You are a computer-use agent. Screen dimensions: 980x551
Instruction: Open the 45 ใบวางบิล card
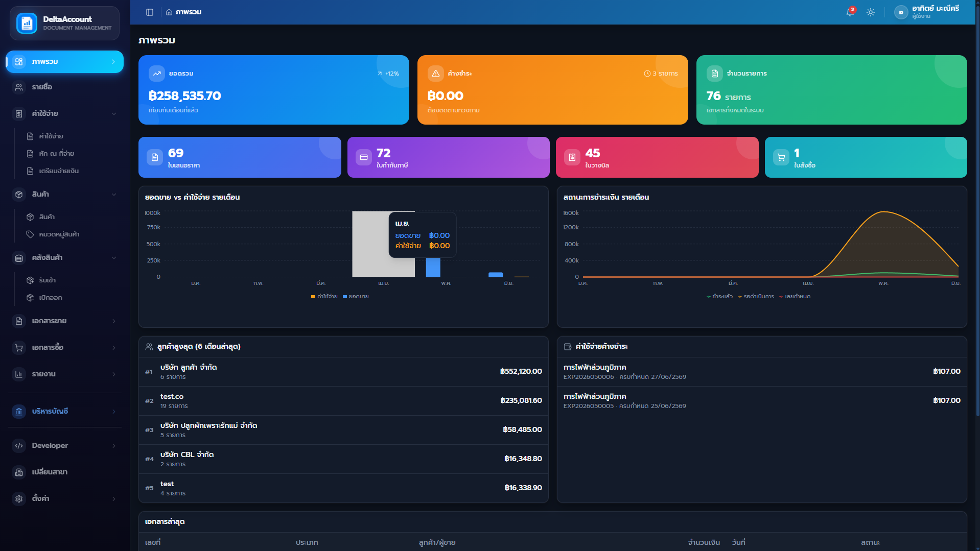657,157
